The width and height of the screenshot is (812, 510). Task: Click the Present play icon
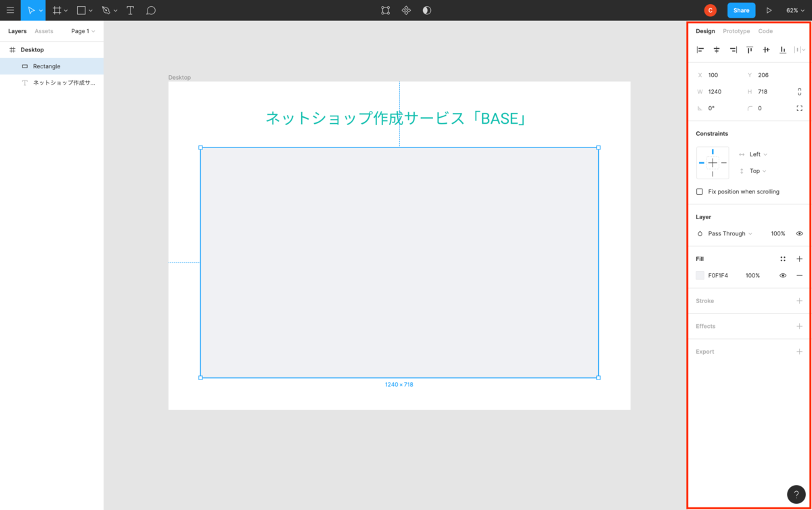tap(769, 10)
